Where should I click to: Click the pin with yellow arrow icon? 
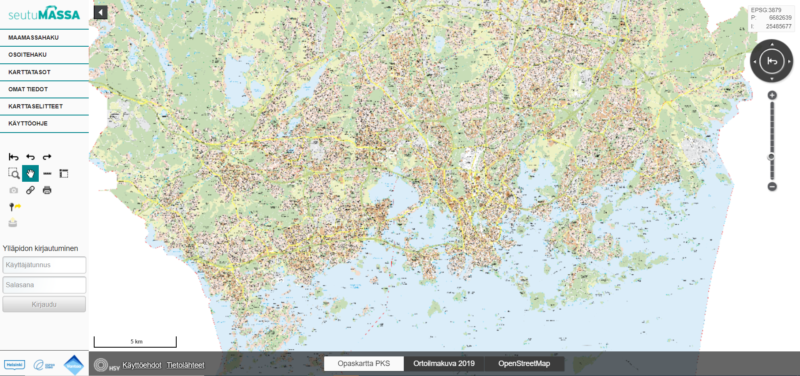(14, 207)
